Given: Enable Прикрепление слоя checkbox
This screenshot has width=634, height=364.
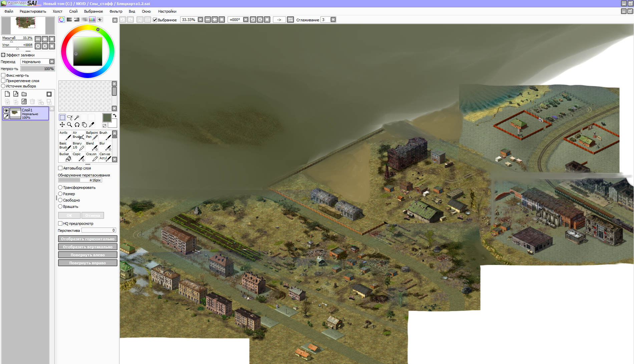Looking at the screenshot, I should pyautogui.click(x=3, y=81).
